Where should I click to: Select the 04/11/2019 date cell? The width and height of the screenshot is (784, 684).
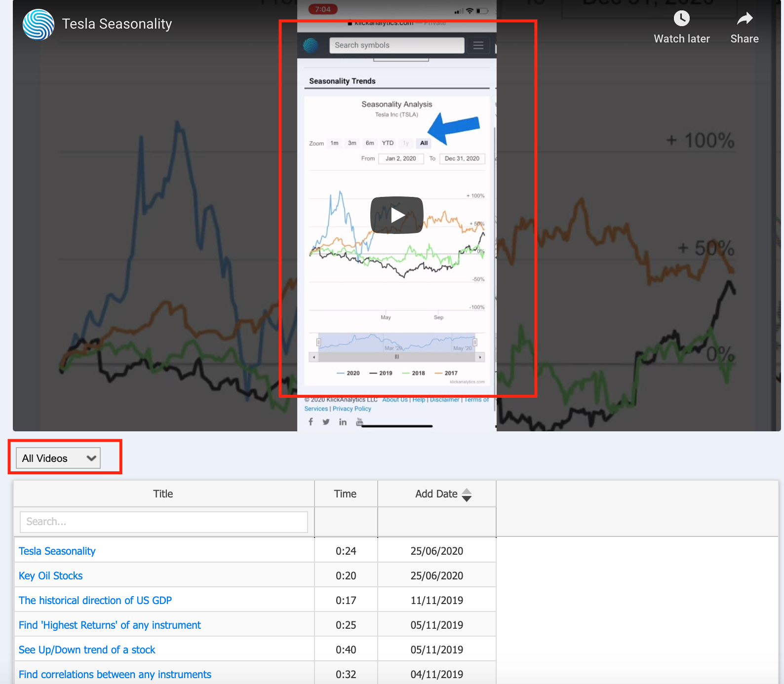pyautogui.click(x=437, y=674)
